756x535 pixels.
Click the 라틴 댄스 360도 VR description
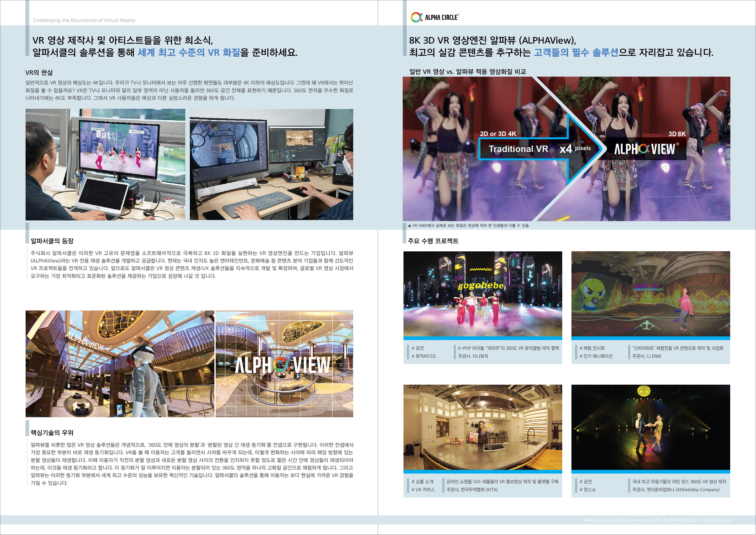coord(679,481)
